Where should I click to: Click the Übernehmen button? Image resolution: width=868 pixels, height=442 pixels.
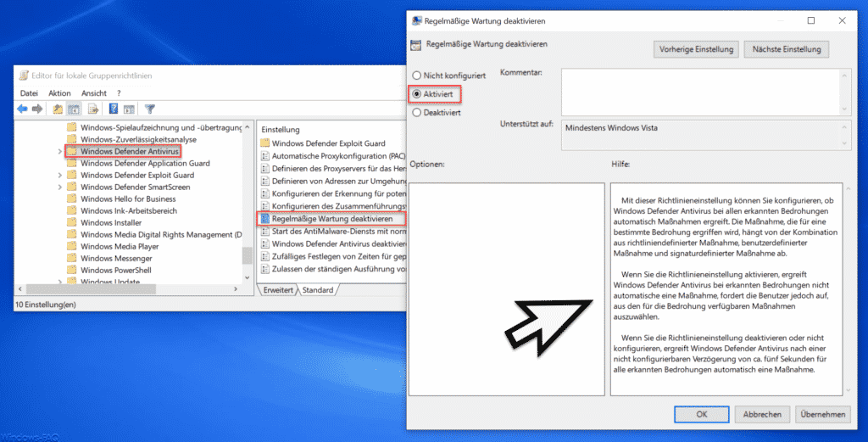[822, 414]
